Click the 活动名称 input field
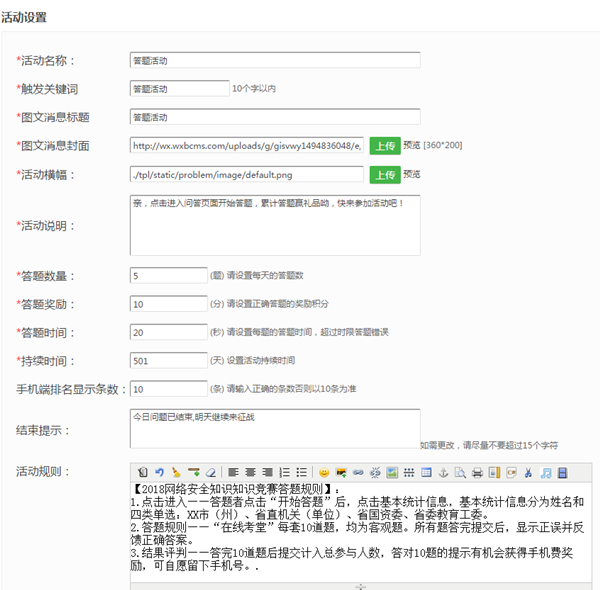The image size is (600, 590). click(x=275, y=60)
